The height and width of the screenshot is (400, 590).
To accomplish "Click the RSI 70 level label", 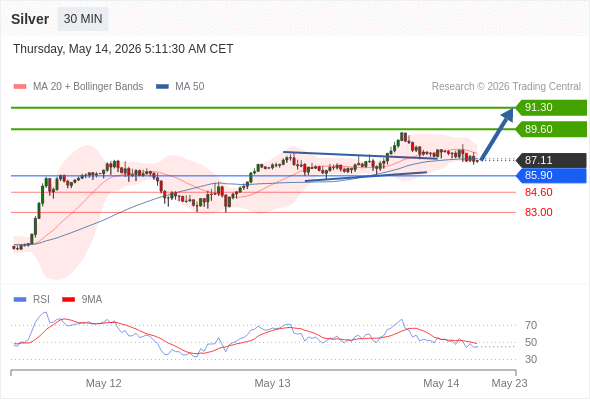I will tap(531, 325).
